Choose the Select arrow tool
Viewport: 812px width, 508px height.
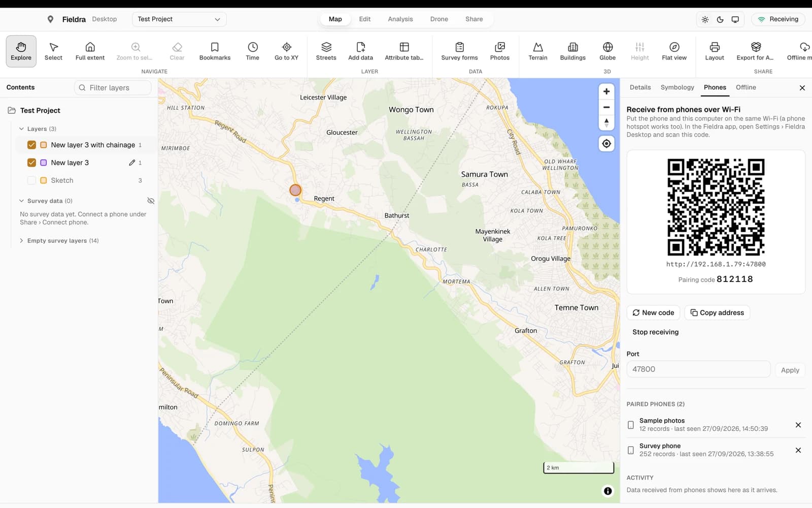pos(53,51)
